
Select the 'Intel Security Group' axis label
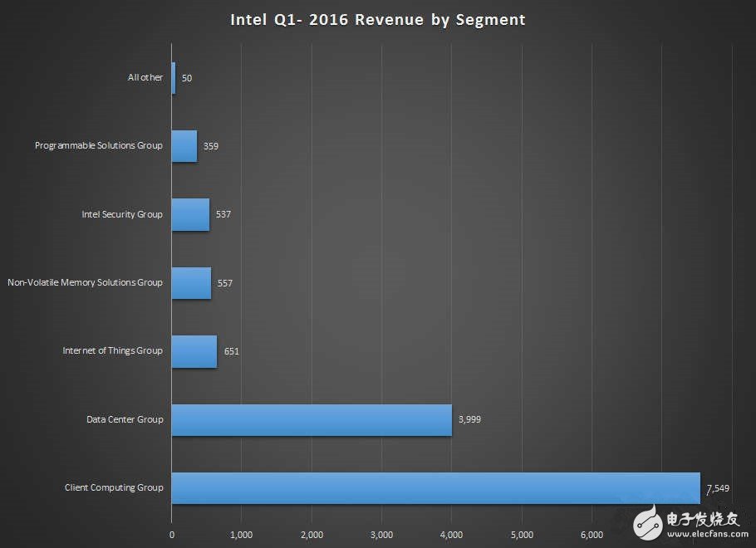click(122, 214)
